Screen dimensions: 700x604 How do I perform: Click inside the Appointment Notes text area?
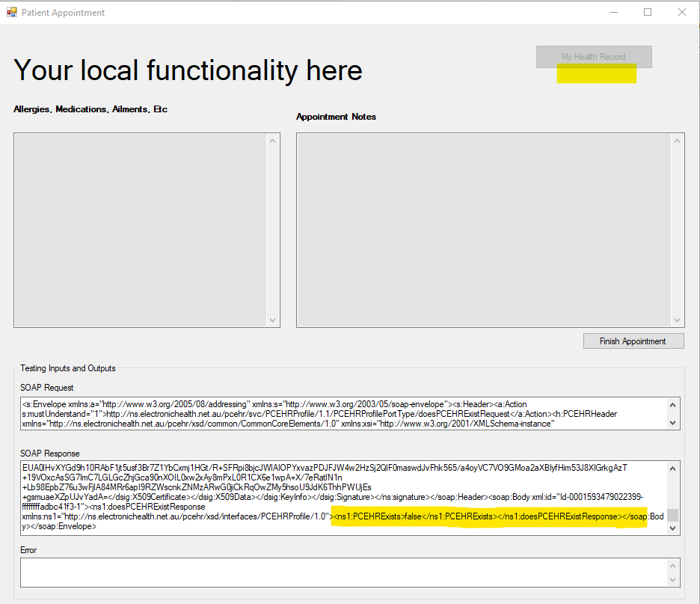(x=483, y=230)
